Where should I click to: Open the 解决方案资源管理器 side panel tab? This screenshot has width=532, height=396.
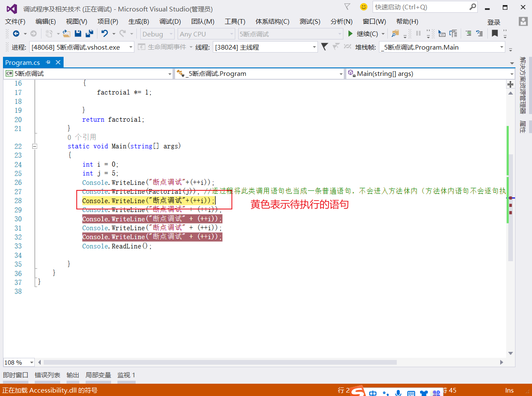click(x=523, y=86)
